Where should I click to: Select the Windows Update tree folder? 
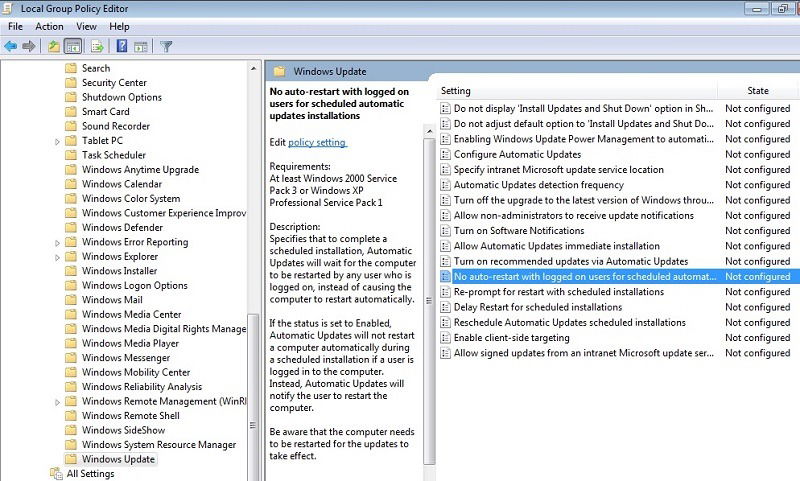[x=118, y=459]
